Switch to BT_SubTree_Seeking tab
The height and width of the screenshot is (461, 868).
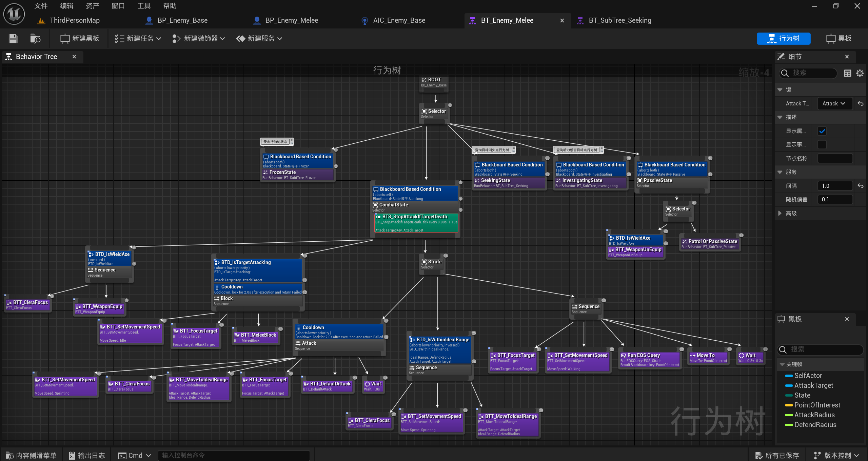click(619, 20)
